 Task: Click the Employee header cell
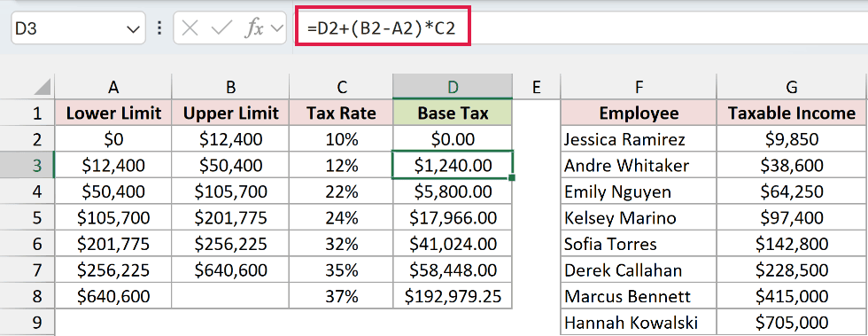[639, 113]
